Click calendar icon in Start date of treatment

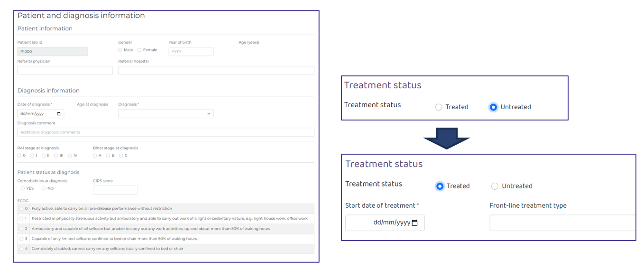point(415,223)
